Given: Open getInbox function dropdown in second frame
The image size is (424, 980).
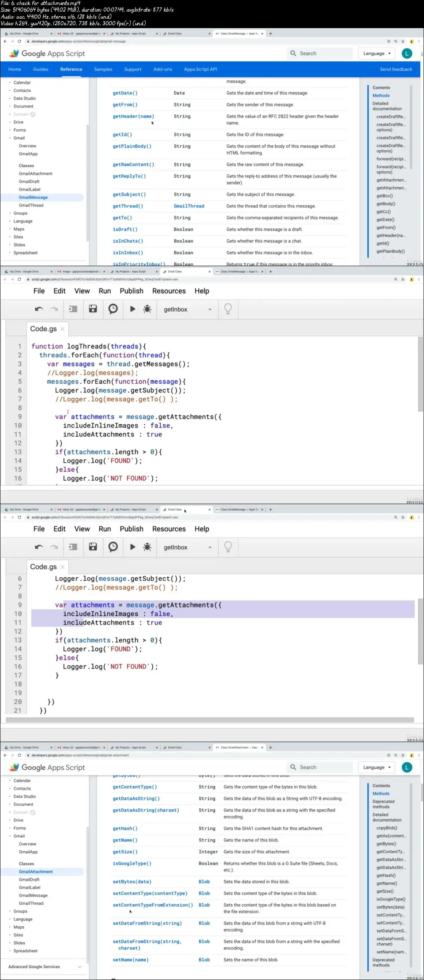Looking at the screenshot, I should [x=188, y=309].
